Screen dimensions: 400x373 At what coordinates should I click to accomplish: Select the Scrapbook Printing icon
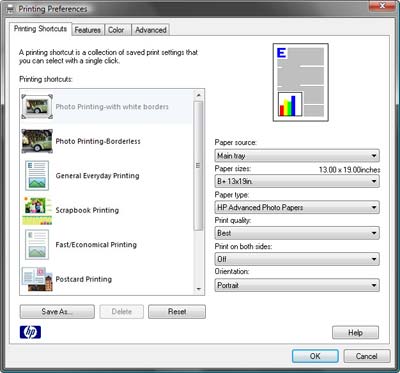click(x=37, y=210)
